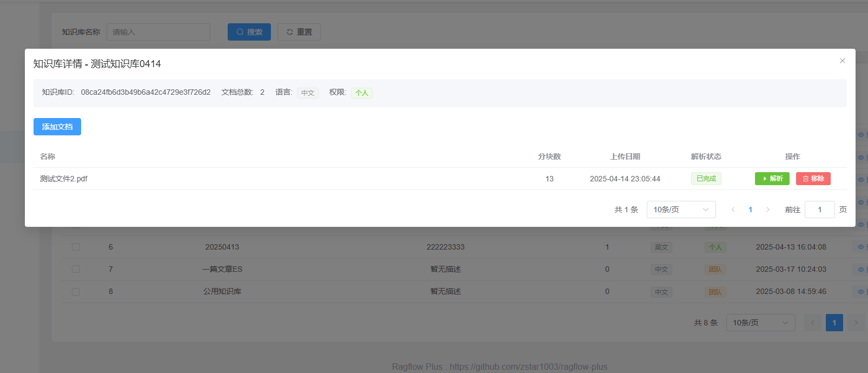Select page 1 in dialog pagination
Image resolution: width=868 pixels, height=373 pixels.
tap(751, 210)
